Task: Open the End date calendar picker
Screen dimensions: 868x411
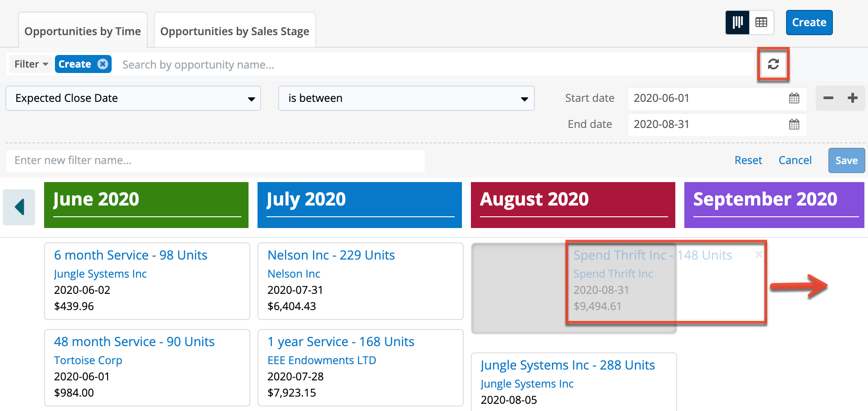Action: pos(794,124)
